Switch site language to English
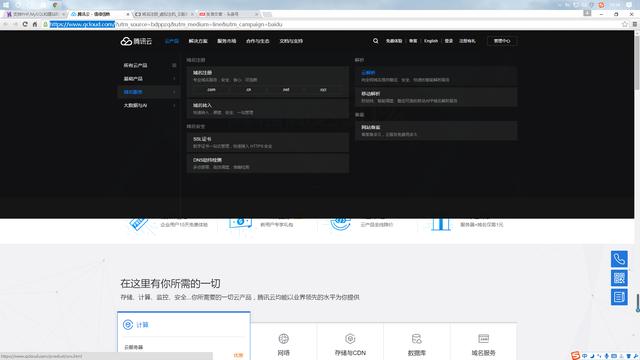 (x=431, y=41)
